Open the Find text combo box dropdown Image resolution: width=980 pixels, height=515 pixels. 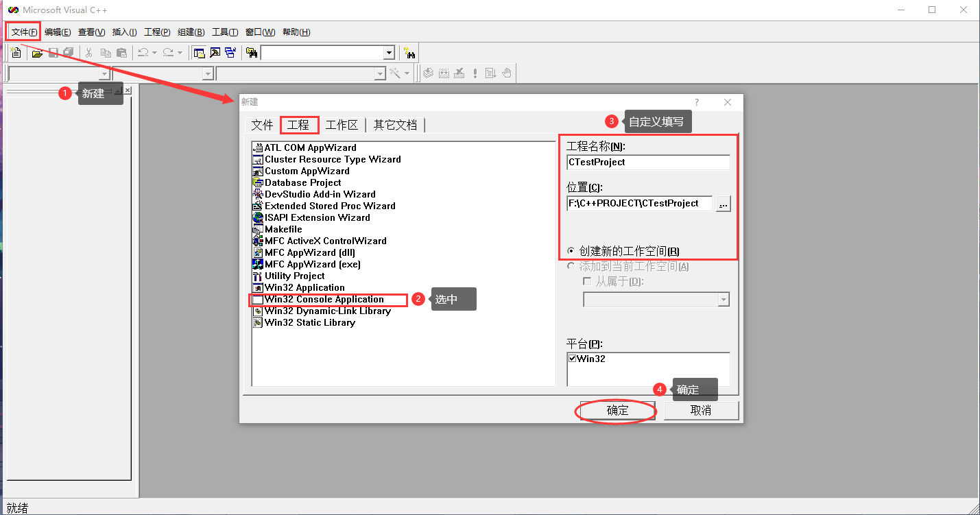(389, 53)
